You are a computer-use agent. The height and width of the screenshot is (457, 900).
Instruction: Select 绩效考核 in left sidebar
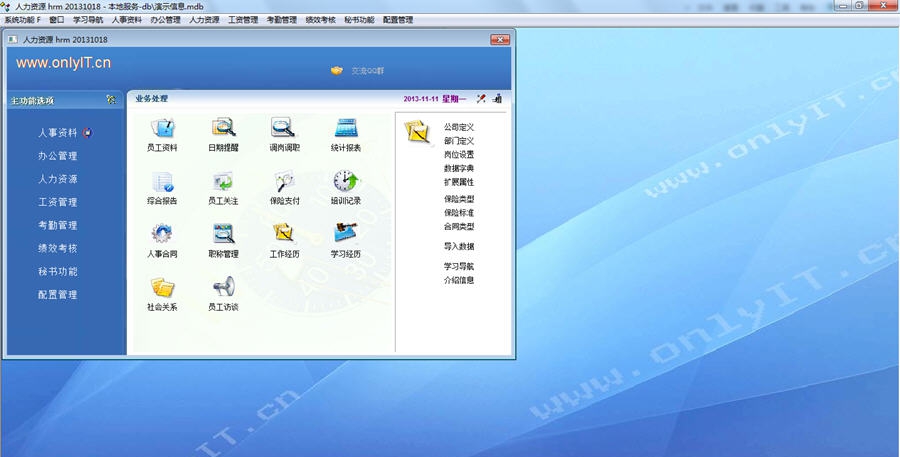[58, 249]
